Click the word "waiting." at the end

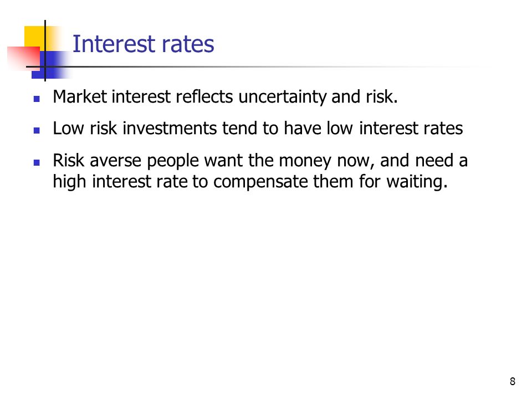[x=417, y=182]
